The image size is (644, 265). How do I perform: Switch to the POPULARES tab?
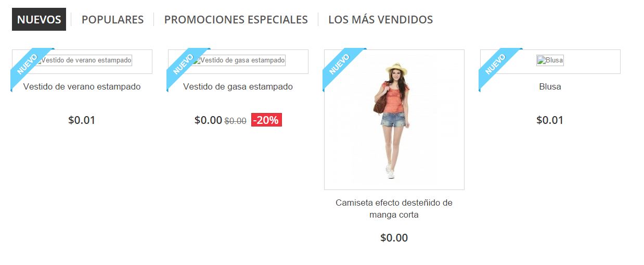(112, 19)
